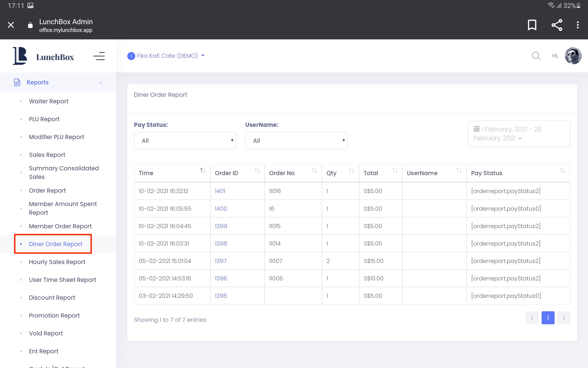Screen dimensions: 588x368
Task: Sort by Total column arrows
Action: point(395,171)
